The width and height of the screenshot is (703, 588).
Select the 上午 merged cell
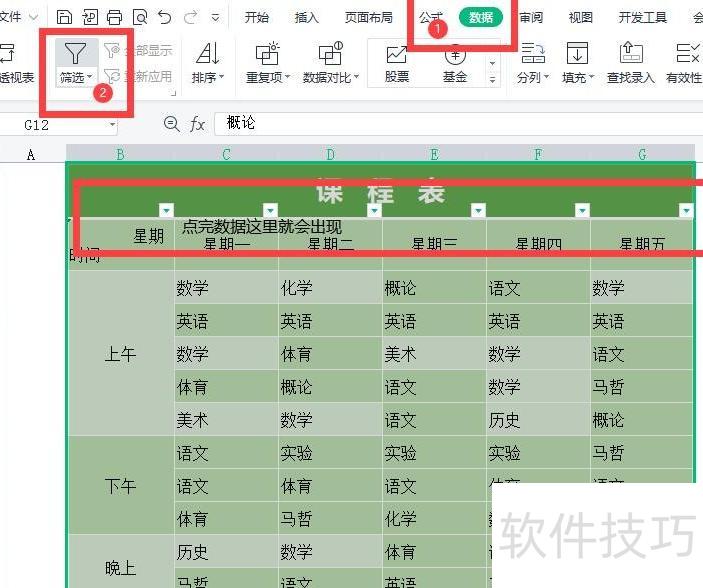click(x=121, y=353)
